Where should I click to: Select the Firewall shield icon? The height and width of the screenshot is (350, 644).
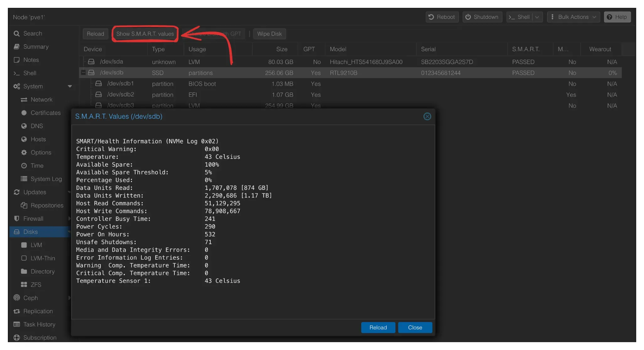coord(17,218)
